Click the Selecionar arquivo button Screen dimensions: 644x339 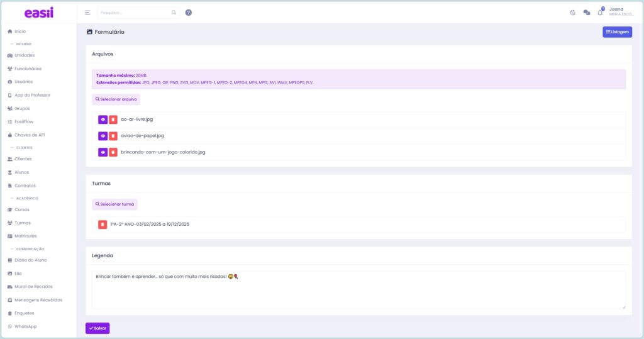point(116,99)
